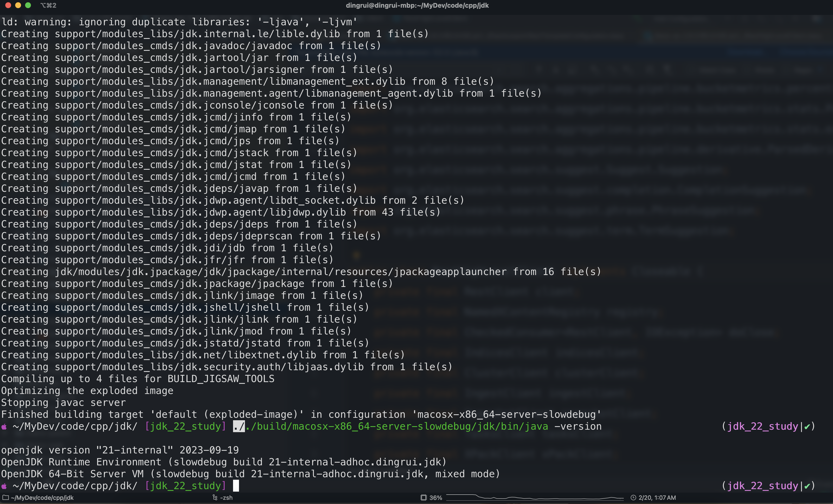
Task: Click the branch icon beside -zsh
Action: point(215,498)
